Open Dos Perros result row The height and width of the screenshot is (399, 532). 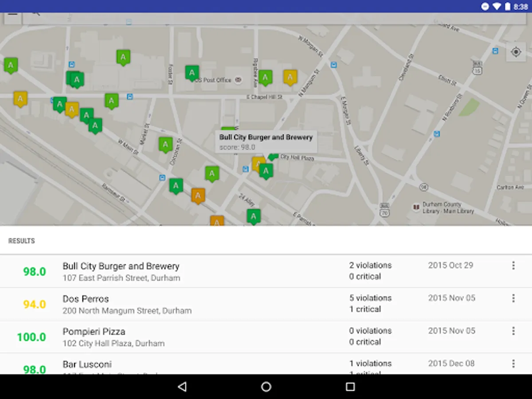tap(266, 304)
